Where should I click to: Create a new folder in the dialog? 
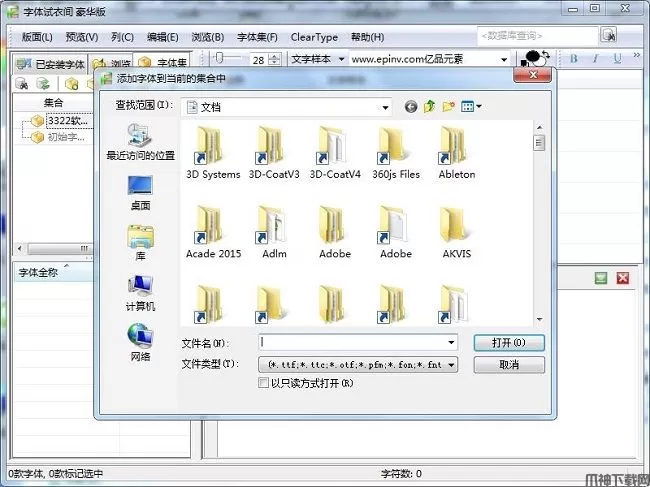click(x=449, y=107)
